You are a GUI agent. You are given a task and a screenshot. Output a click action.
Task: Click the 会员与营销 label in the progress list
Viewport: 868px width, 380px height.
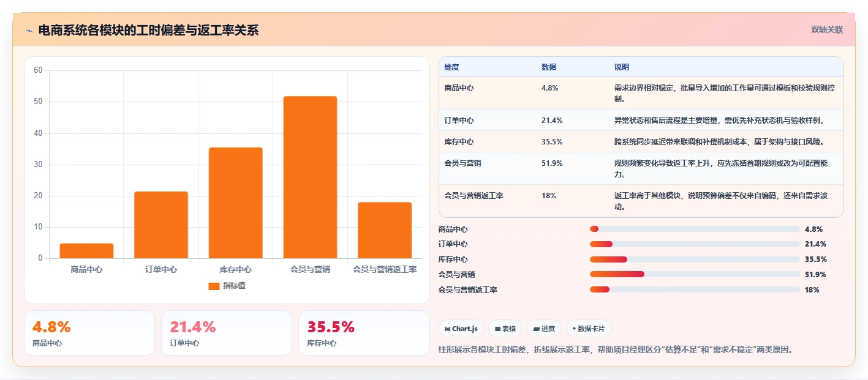[457, 275]
